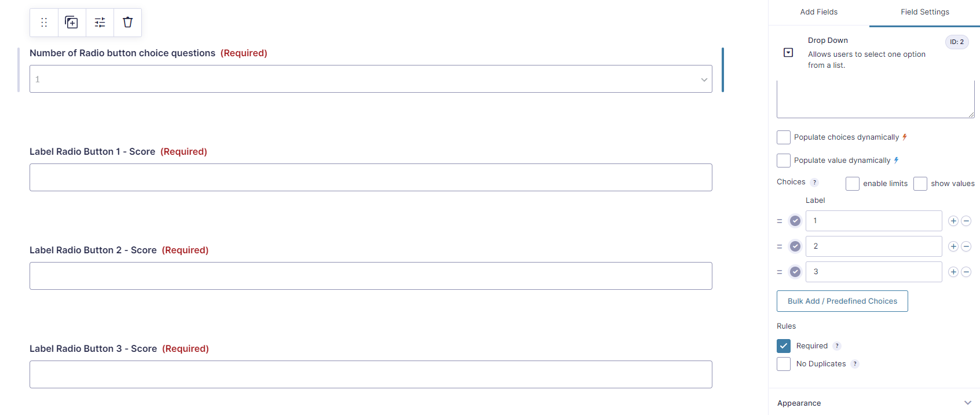Click Bulk Add / Predefined Choices
980x415 pixels.
tap(842, 301)
